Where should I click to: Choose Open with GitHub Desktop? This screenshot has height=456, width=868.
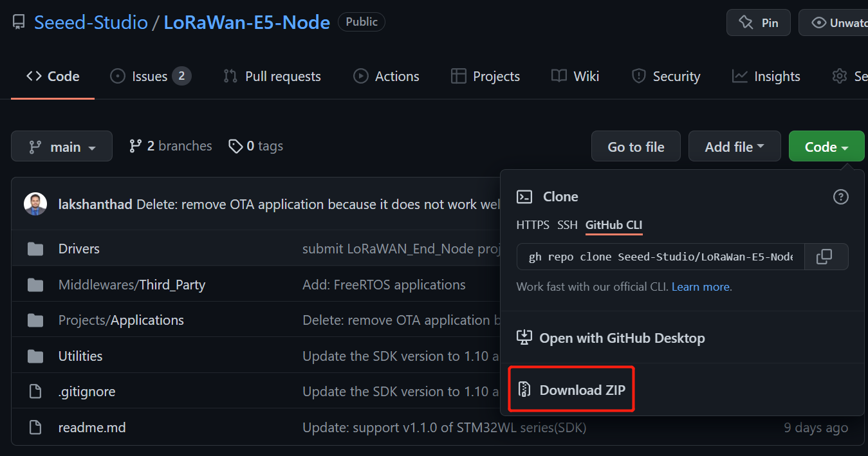611,338
